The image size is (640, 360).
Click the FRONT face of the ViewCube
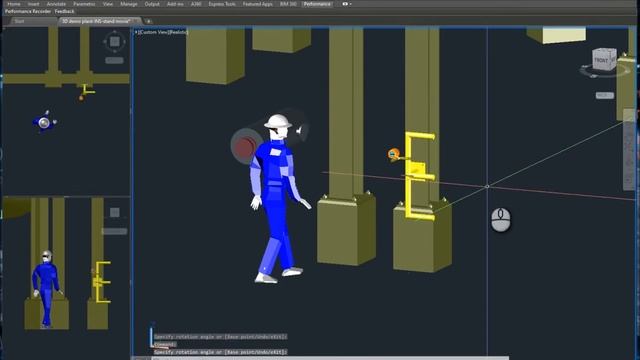(x=601, y=60)
